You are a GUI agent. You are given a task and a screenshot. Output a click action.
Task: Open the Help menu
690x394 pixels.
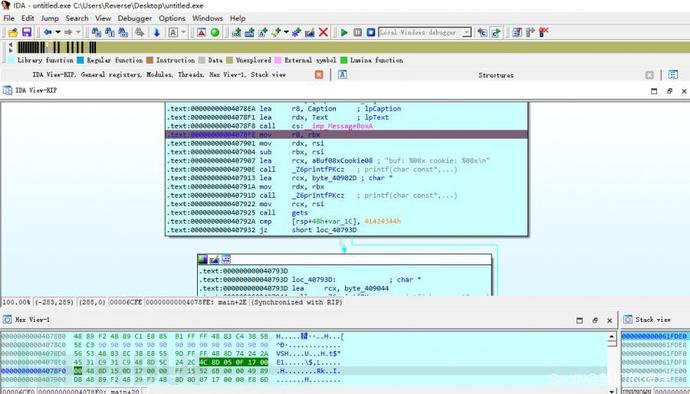coord(238,18)
